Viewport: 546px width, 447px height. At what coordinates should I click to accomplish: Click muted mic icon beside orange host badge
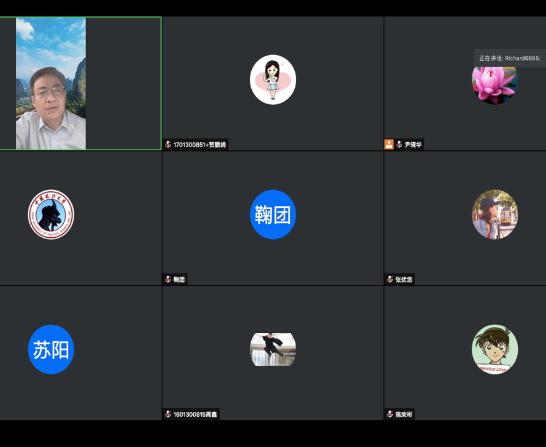pyautogui.click(x=399, y=144)
